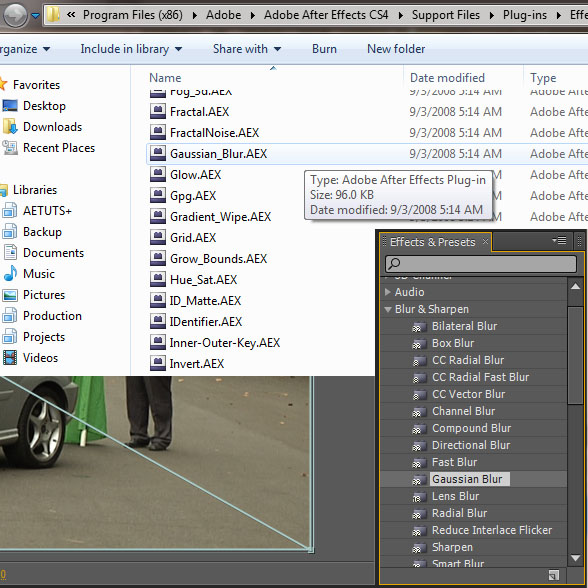Click the Gaussian_Blur.AEX file icon

tap(158, 153)
